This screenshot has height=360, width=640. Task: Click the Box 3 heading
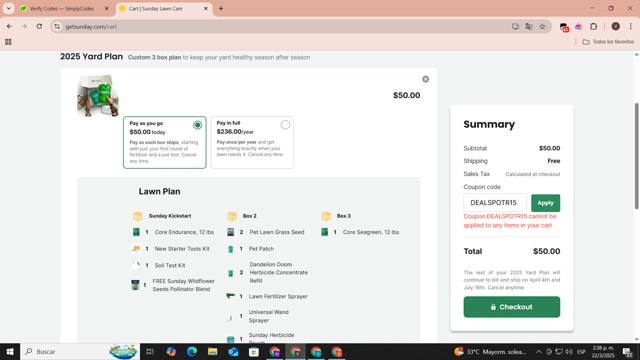tap(344, 216)
